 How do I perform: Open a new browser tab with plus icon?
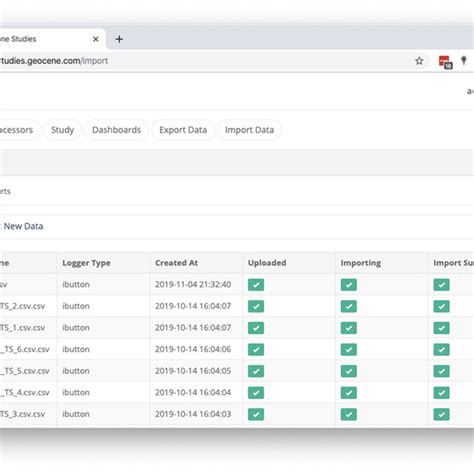click(x=119, y=39)
